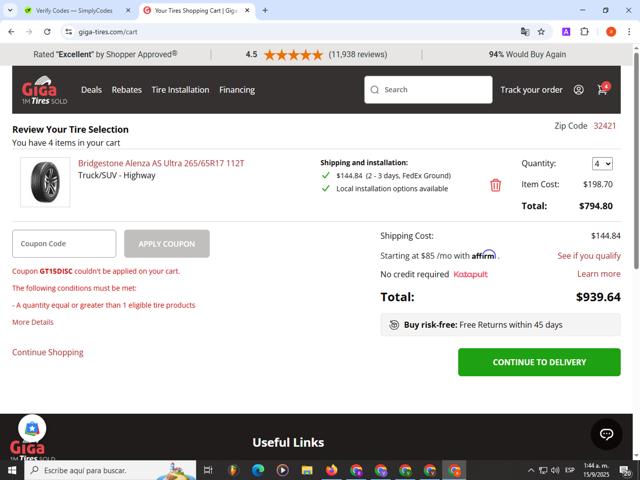The image size is (640, 480).
Task: Open the Rebates menu item
Action: click(127, 90)
